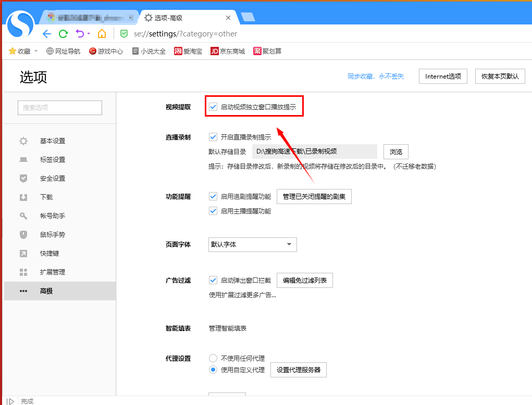Screen dimensions: 532x405
Task: Select 不使用任何代理 radio button
Action: 213,358
